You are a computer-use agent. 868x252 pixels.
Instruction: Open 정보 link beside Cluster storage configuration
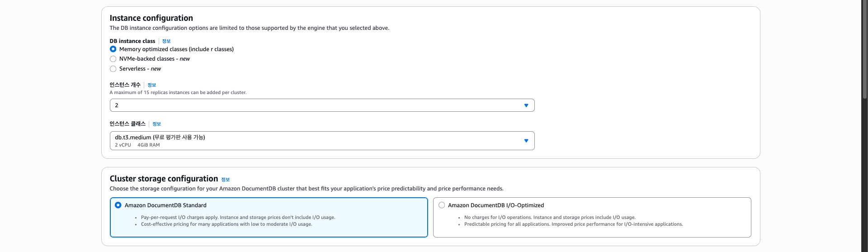[x=226, y=180]
